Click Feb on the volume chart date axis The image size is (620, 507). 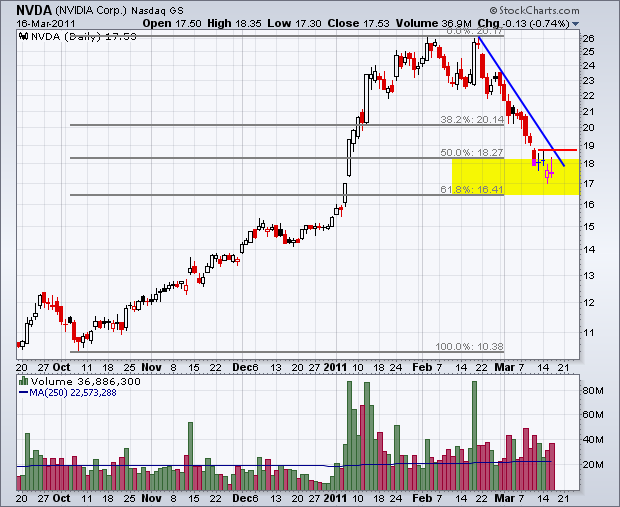(x=422, y=498)
